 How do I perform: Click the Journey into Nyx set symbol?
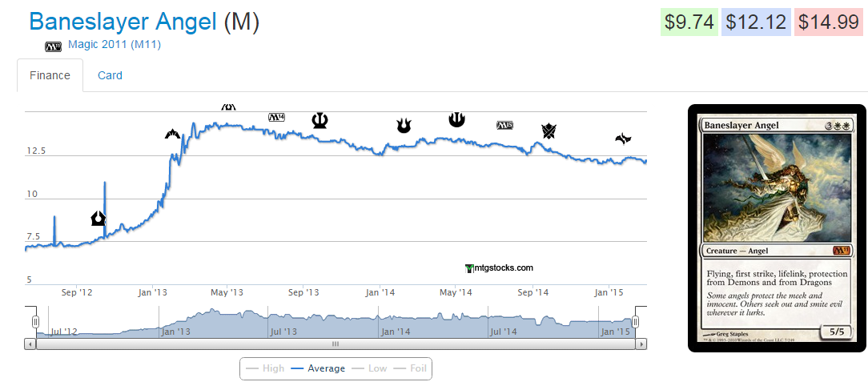[456, 119]
